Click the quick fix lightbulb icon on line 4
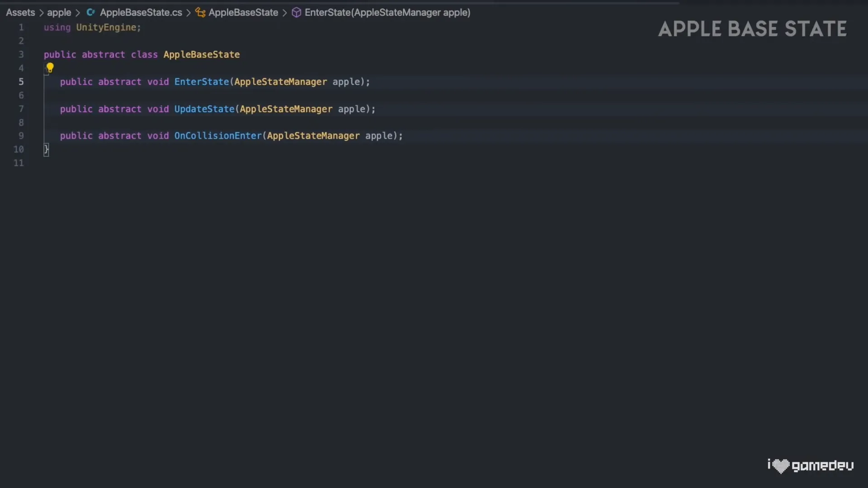 click(x=50, y=68)
